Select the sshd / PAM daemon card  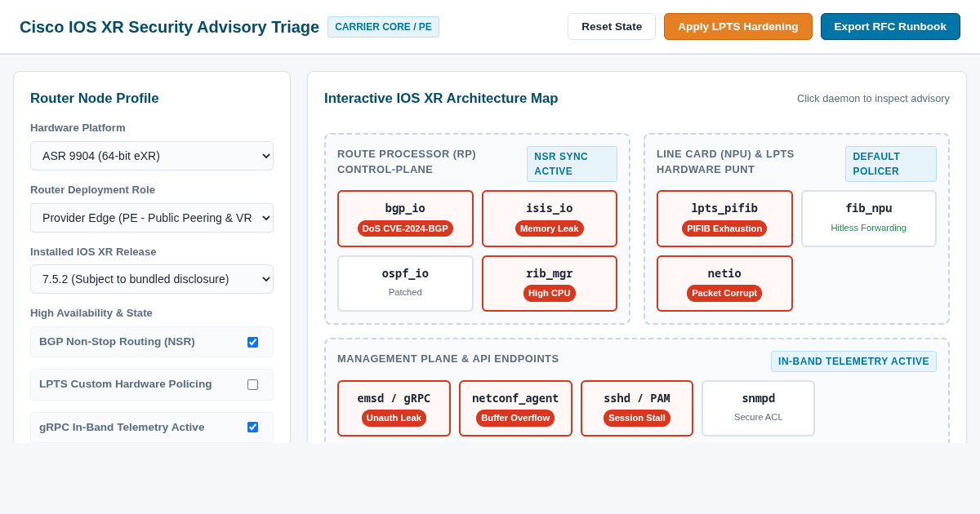pos(637,409)
